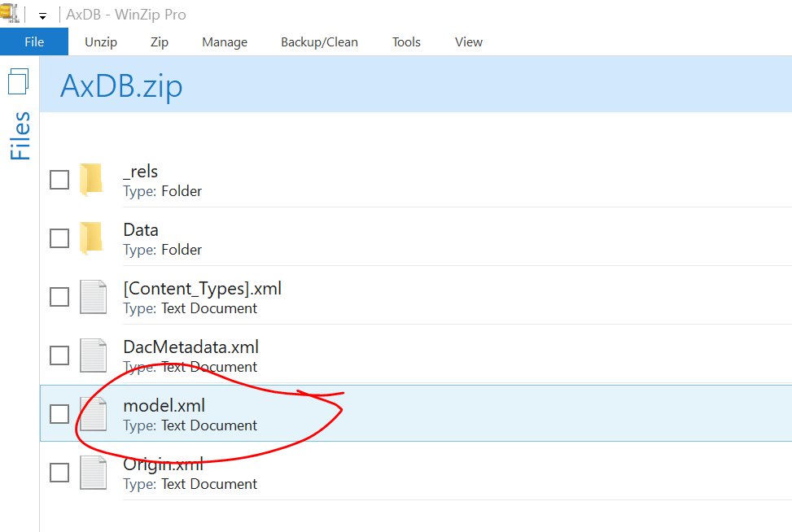792x532 pixels.
Task: Click the DacMetadata.xml document icon
Action: click(93, 355)
